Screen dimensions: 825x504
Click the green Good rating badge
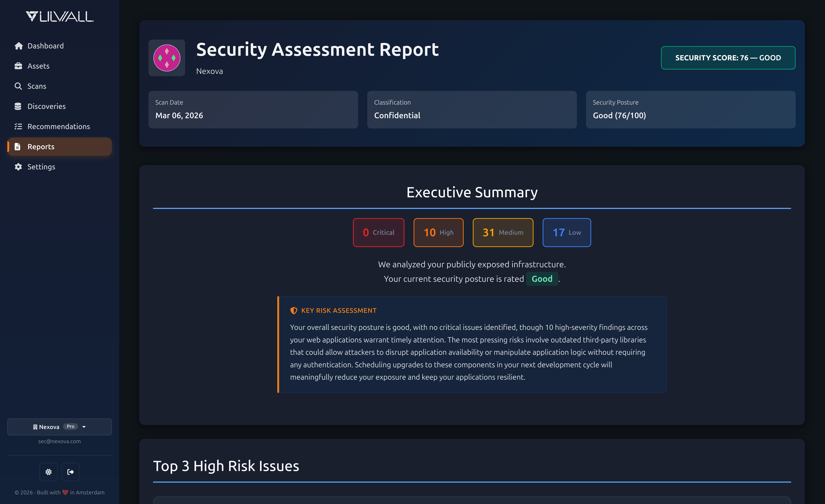542,279
